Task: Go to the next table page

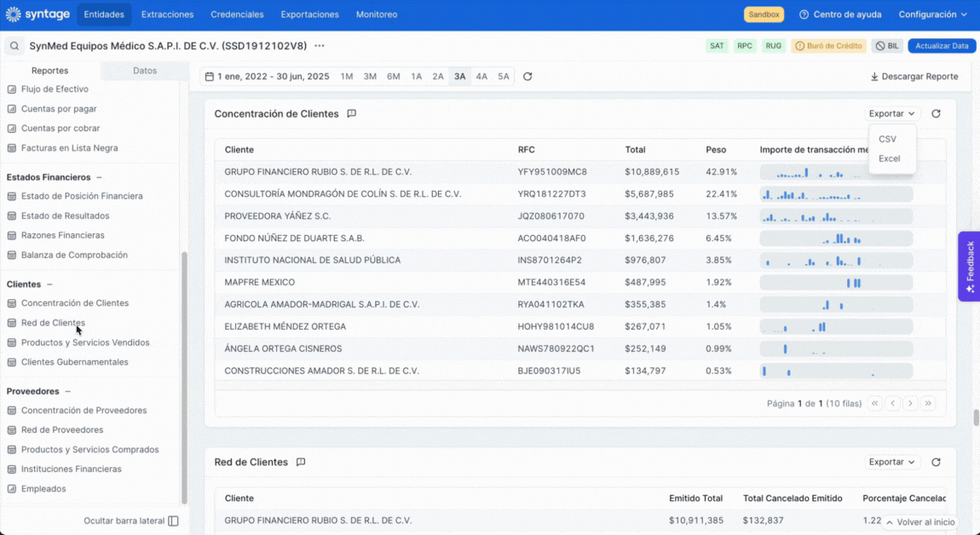Action: point(911,403)
